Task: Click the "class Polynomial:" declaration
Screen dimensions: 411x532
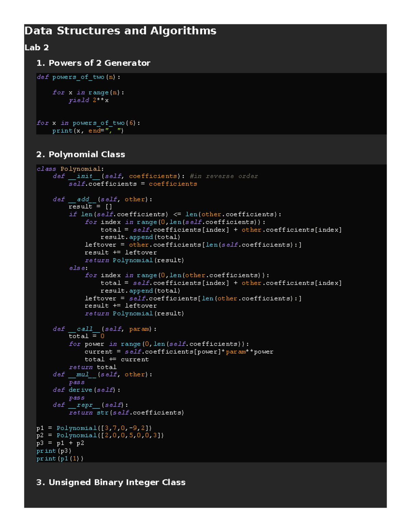Action: pos(70,169)
